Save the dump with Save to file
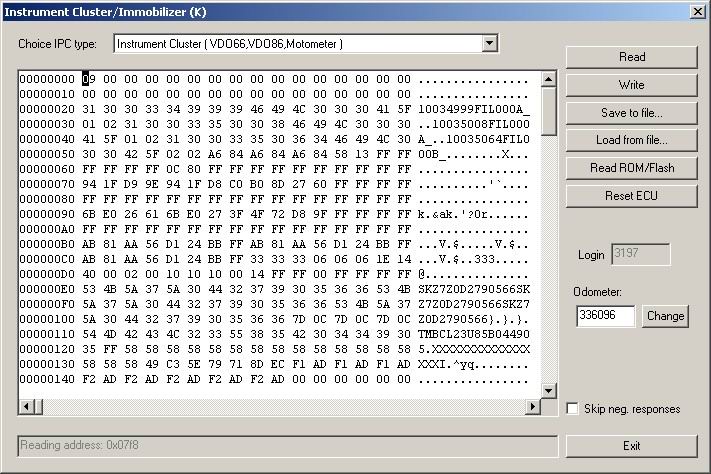This screenshot has width=711, height=474. [x=632, y=113]
